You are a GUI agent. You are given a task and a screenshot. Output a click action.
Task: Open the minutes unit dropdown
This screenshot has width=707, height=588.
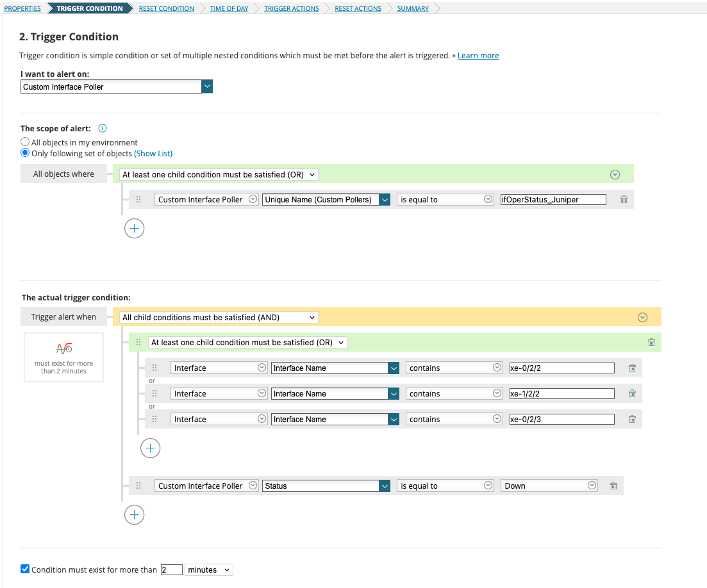click(x=209, y=569)
